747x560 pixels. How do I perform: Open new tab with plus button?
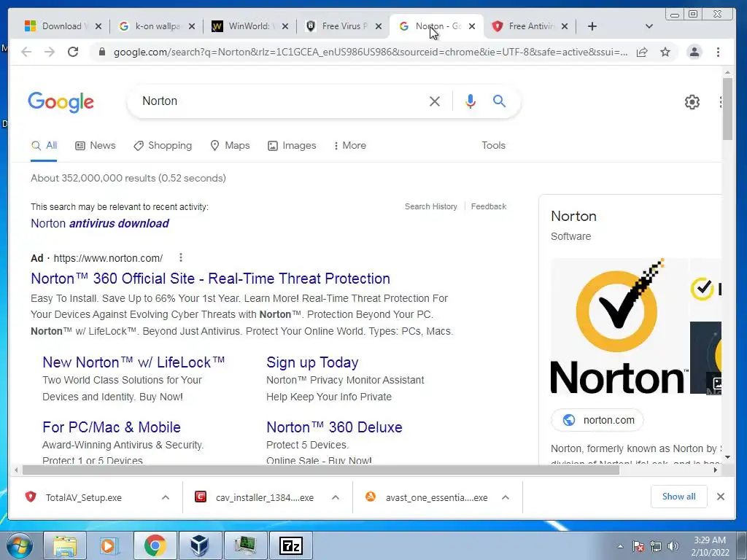pos(592,26)
